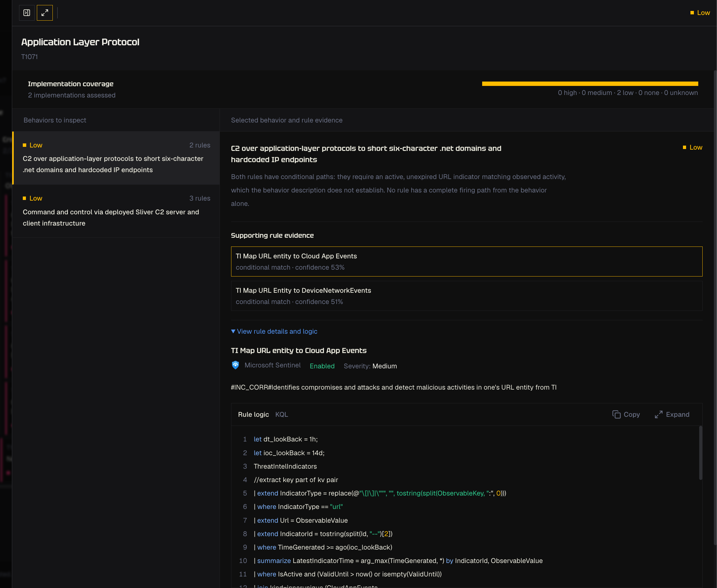
Task: Click the expand arrows icon in Rule logic
Action: 658,414
